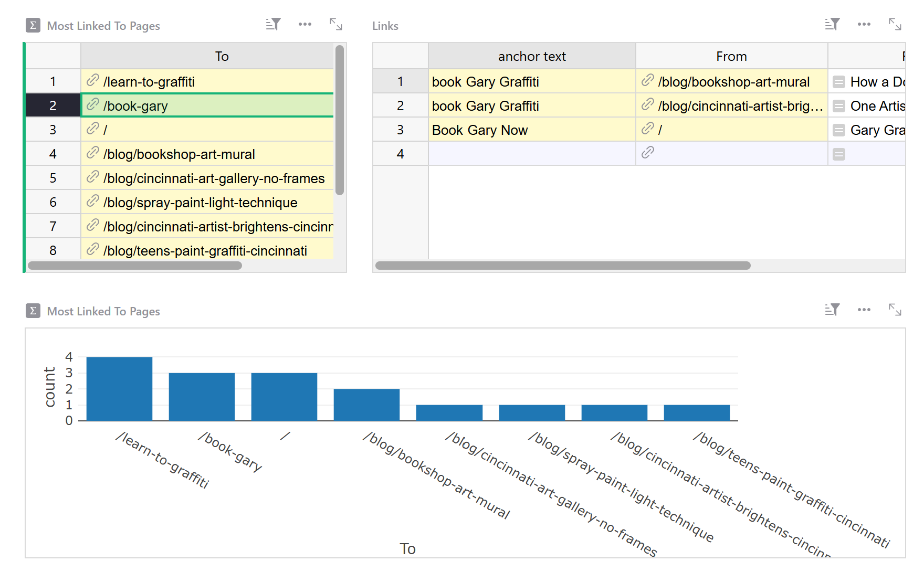924x572 pixels.
Task: Click the /book-gary bar in chart
Action: (x=202, y=397)
